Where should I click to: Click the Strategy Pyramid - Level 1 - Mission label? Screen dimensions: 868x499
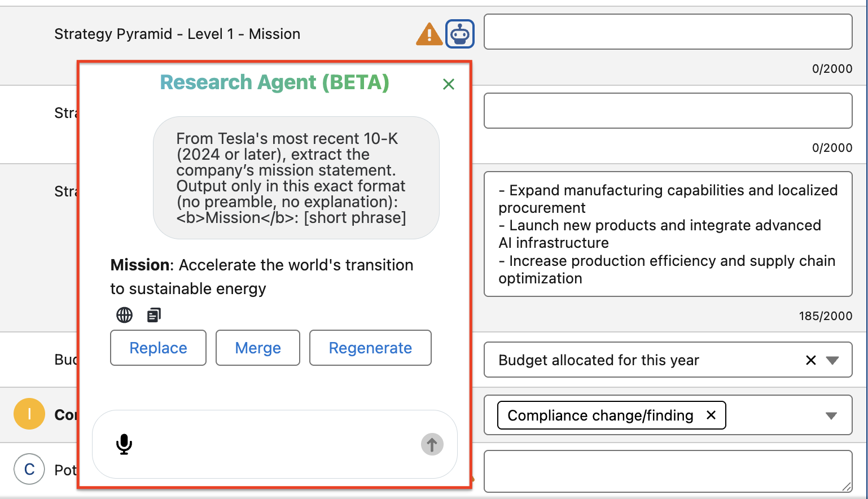click(x=177, y=34)
